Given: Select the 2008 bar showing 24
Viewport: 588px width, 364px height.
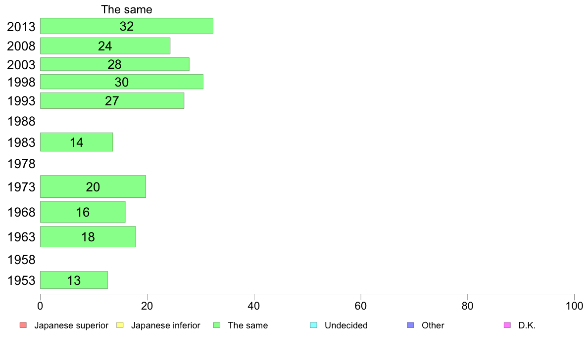Looking at the screenshot, I should tap(105, 45).
